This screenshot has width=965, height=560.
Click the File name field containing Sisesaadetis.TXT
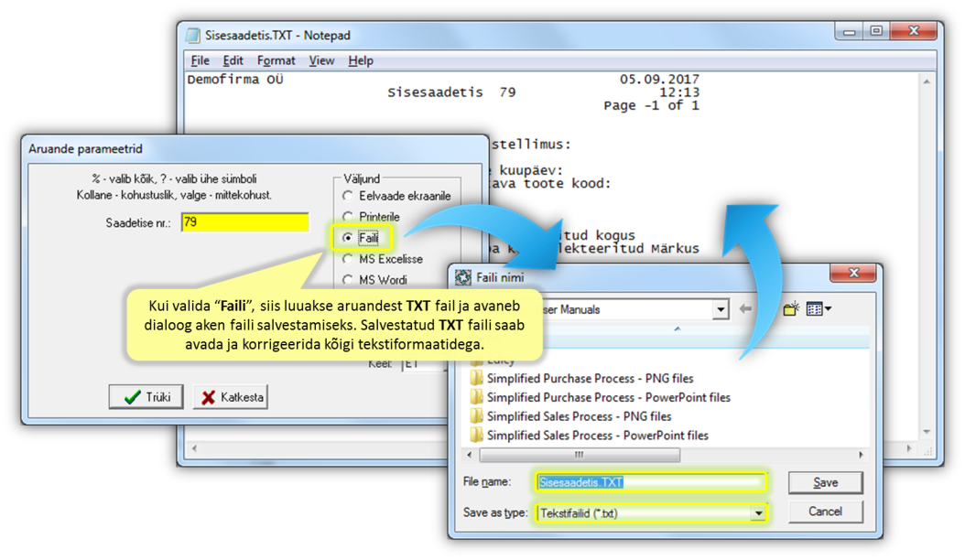tap(651, 482)
